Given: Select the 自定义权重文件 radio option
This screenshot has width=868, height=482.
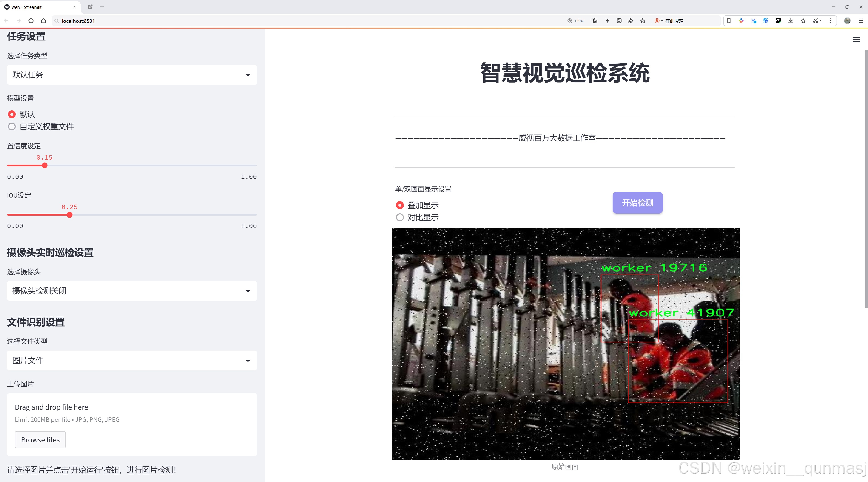Looking at the screenshot, I should [12, 127].
